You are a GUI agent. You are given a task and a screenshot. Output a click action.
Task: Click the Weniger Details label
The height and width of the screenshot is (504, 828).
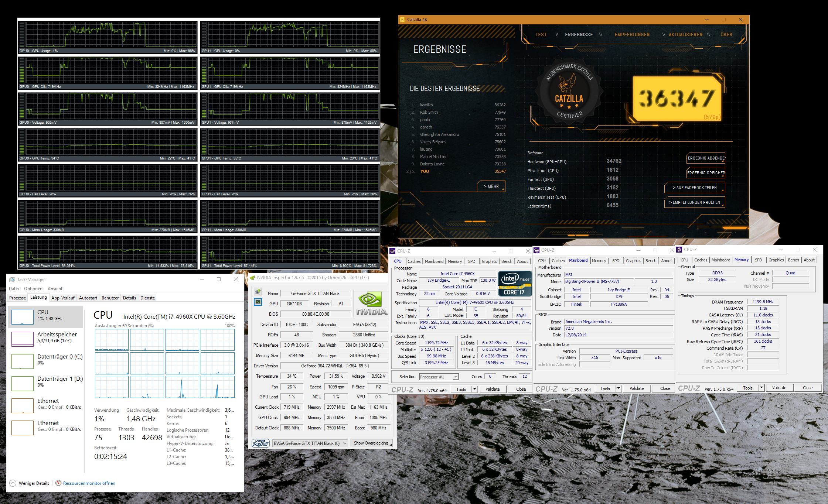click(34, 483)
